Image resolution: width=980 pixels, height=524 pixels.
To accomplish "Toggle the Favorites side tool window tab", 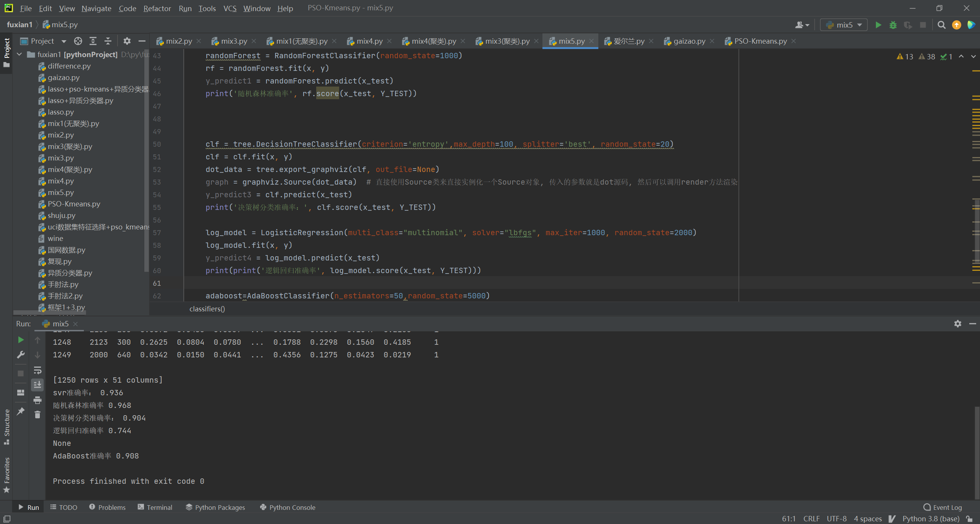I will tap(7, 475).
